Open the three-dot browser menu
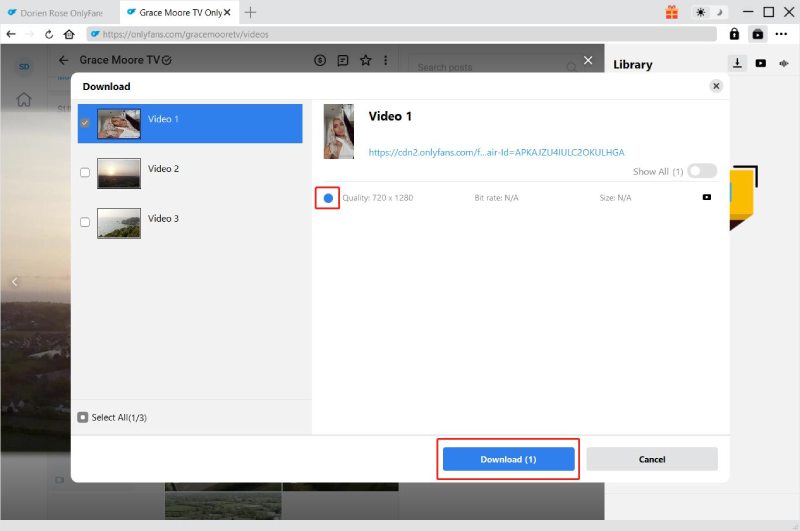 coord(781,34)
